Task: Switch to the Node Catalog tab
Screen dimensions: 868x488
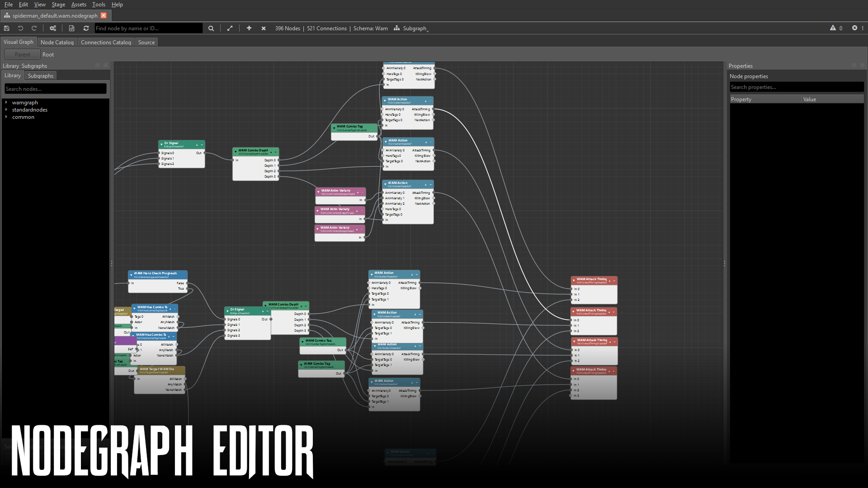Action: point(57,42)
